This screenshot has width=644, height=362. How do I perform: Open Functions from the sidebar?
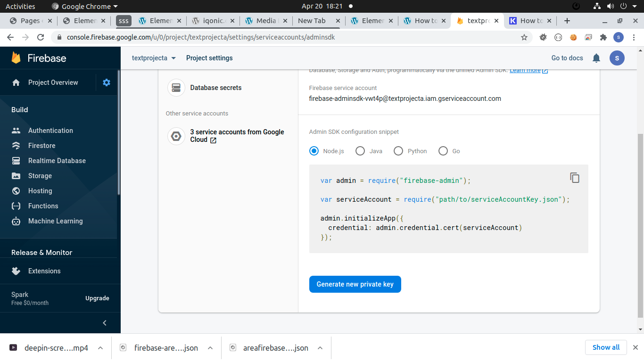pos(43,206)
